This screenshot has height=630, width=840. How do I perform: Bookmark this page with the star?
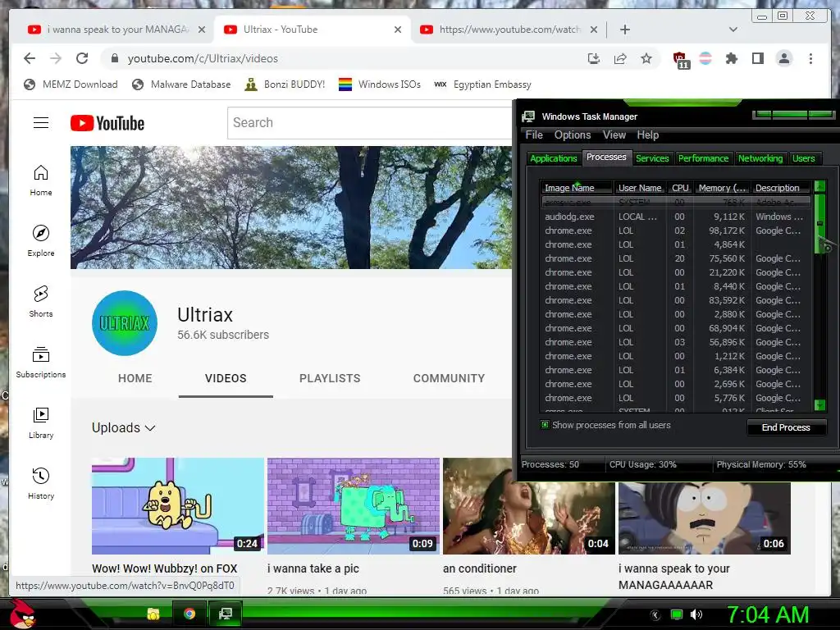(x=646, y=58)
